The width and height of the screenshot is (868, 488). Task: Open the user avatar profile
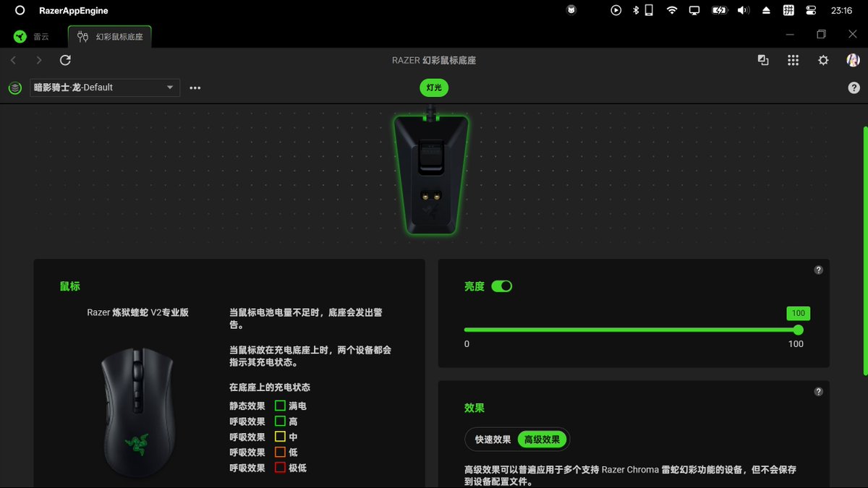click(x=853, y=61)
